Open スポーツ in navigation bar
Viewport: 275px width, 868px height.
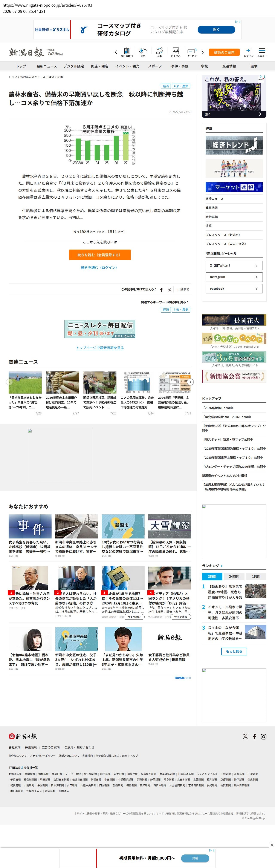pyautogui.click(x=155, y=66)
